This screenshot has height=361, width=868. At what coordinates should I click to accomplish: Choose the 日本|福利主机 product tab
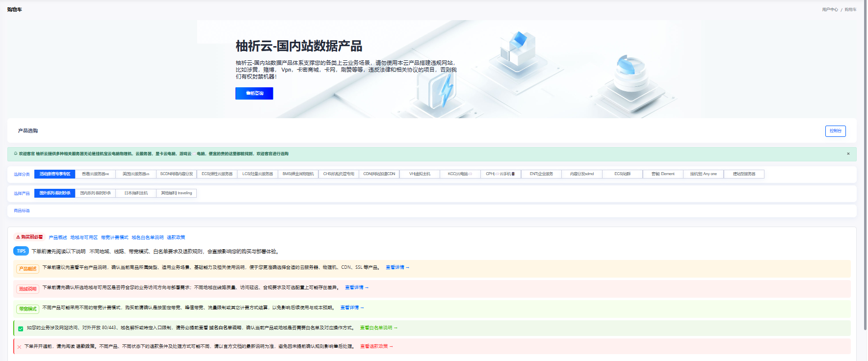(136, 193)
